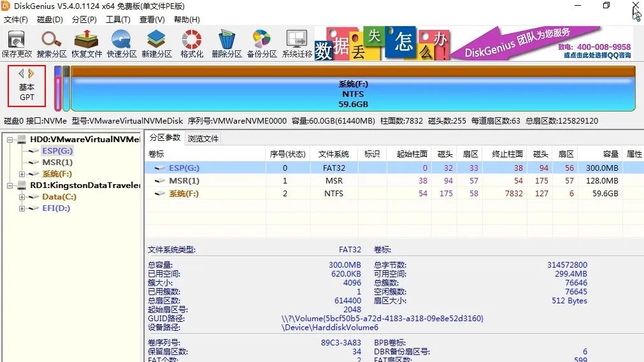Screen dimensions: 644x362
Task: Click the Save Changes (保存更改) toolbar icon
Action: [x=17, y=44]
